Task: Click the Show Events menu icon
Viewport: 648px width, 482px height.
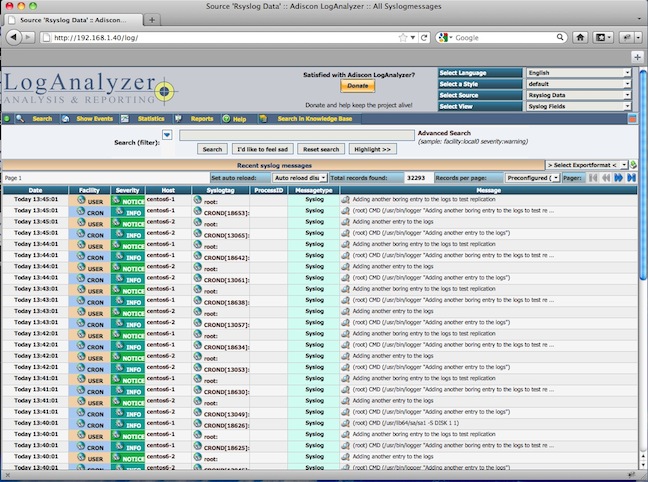Action: (x=65, y=119)
